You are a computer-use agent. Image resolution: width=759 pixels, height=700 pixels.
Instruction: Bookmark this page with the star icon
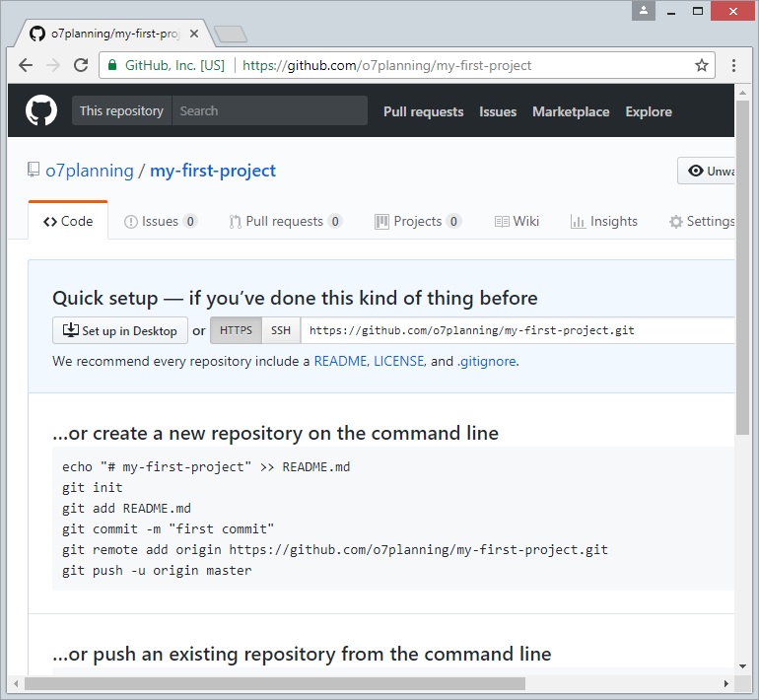point(702,65)
